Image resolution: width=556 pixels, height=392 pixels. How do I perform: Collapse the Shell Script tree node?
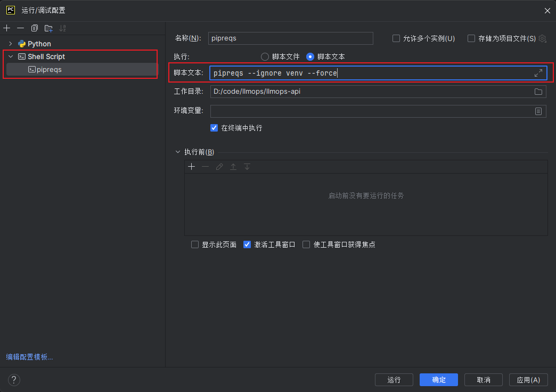(10, 56)
